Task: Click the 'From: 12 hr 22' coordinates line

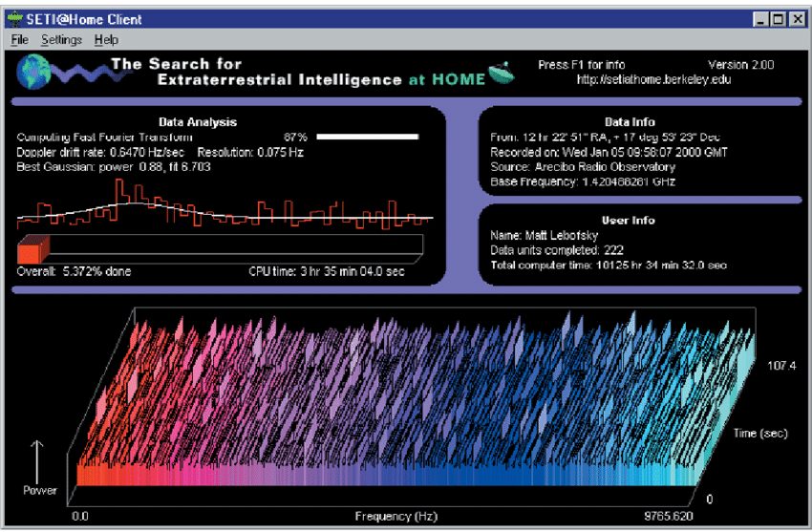Action: pyautogui.click(x=605, y=138)
